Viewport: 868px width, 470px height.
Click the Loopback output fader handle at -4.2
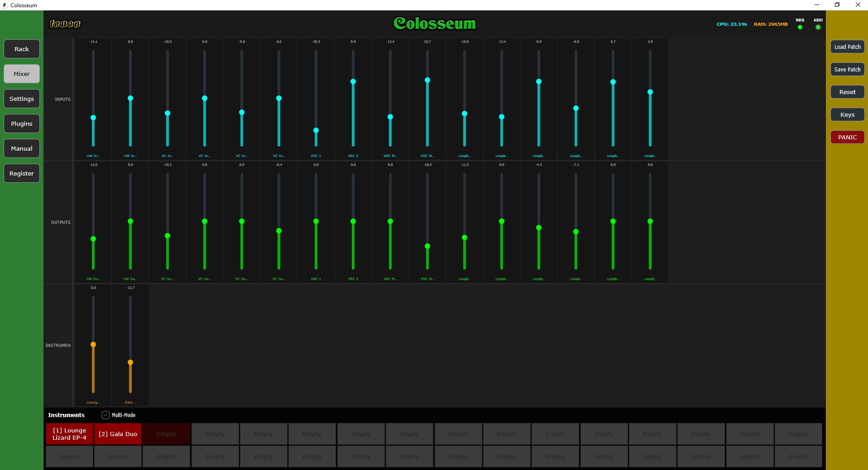pyautogui.click(x=539, y=228)
